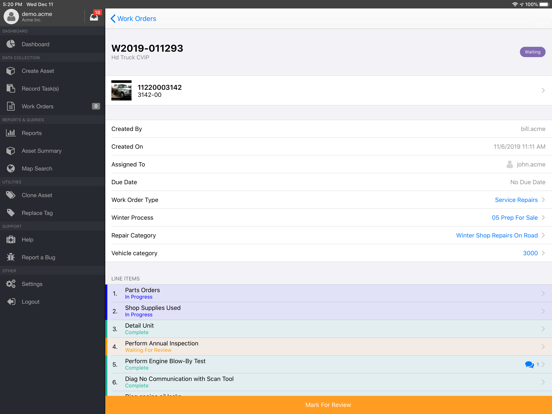Open Winter Shop Repairs On Road link
The width and height of the screenshot is (552, 414).
497,235
